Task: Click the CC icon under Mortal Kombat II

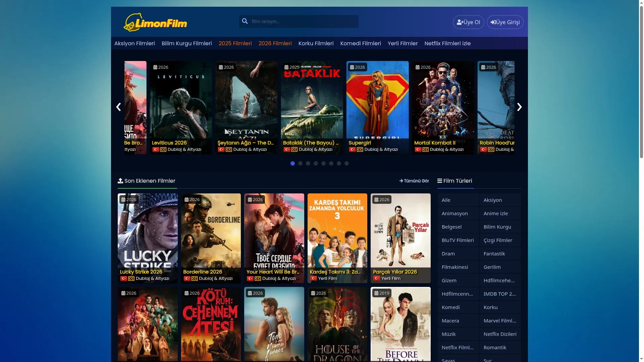Action: coord(426,149)
